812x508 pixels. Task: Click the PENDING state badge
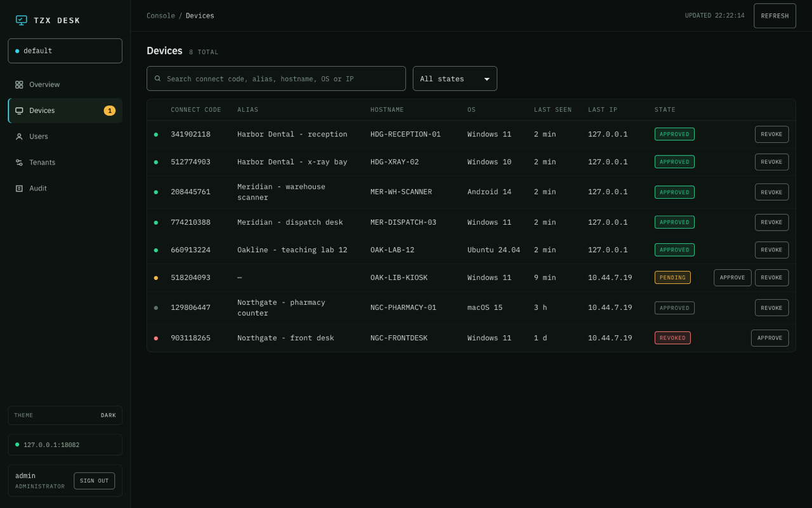(x=672, y=277)
